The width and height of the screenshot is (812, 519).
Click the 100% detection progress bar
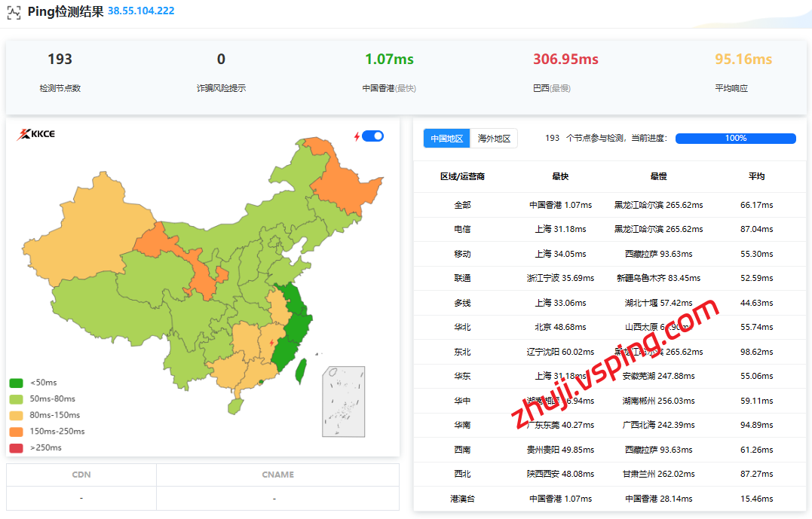pyautogui.click(x=735, y=139)
